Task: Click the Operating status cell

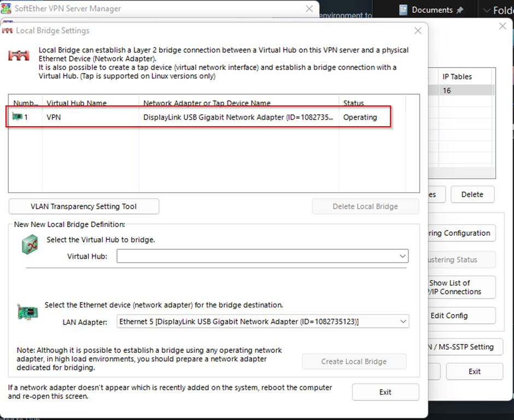Action: tap(360, 117)
